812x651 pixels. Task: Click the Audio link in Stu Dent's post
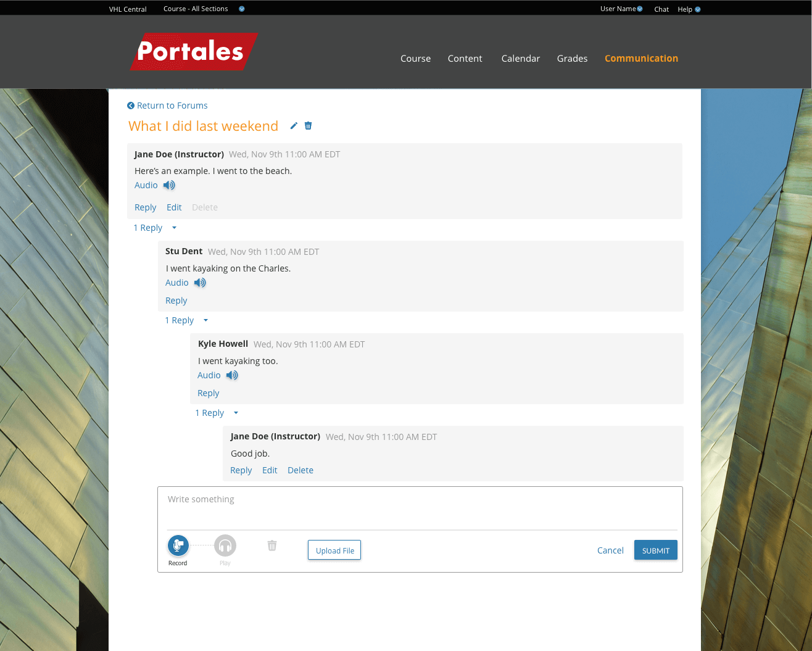177,283
